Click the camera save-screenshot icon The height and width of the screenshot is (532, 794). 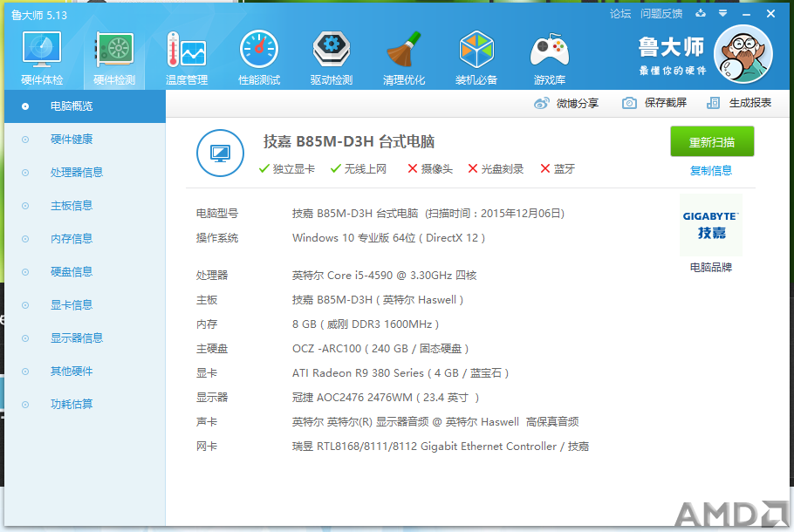(x=629, y=103)
